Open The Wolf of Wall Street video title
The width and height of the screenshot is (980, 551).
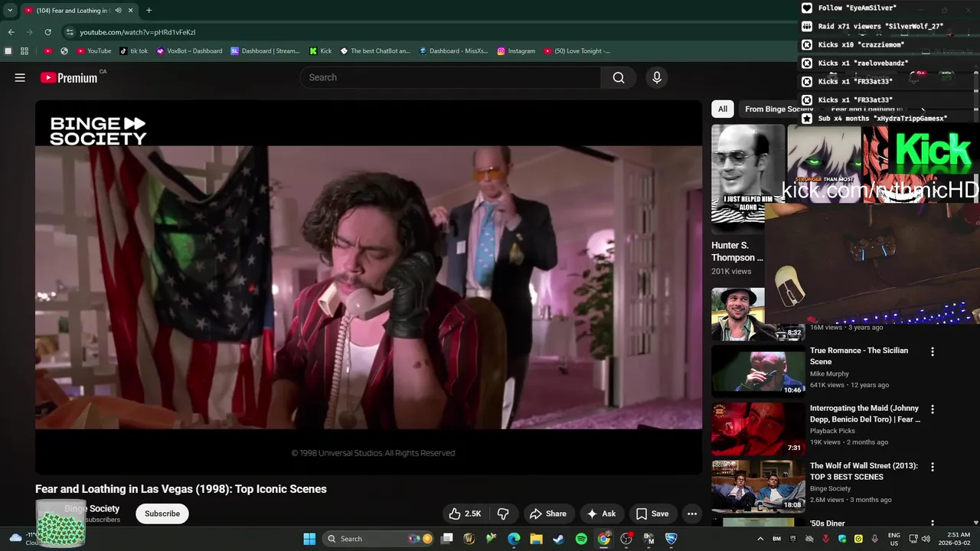click(x=864, y=471)
